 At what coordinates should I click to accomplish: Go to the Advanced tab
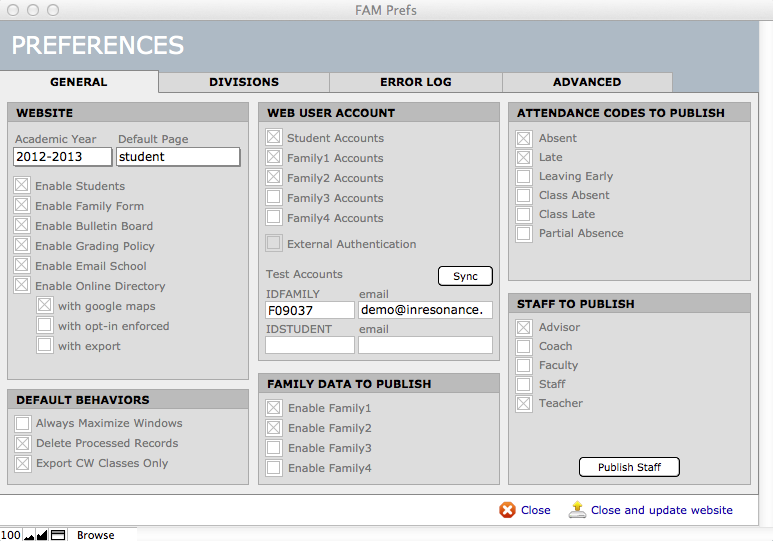pos(587,82)
